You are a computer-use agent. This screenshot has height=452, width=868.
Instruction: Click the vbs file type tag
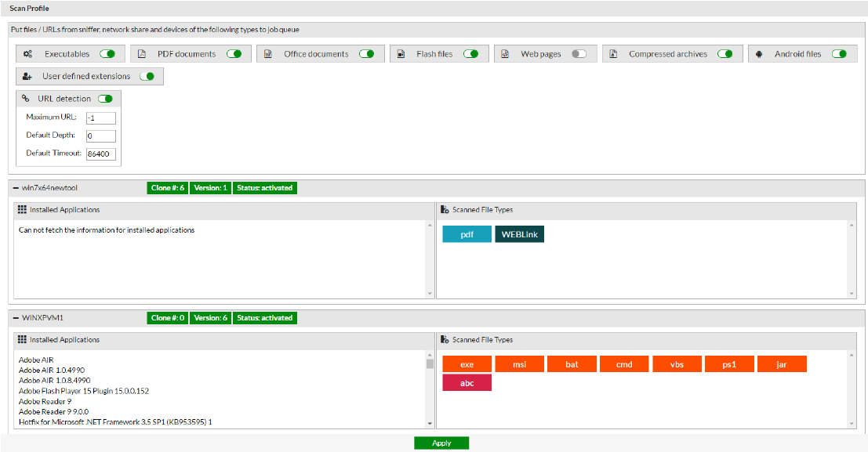(x=677, y=364)
